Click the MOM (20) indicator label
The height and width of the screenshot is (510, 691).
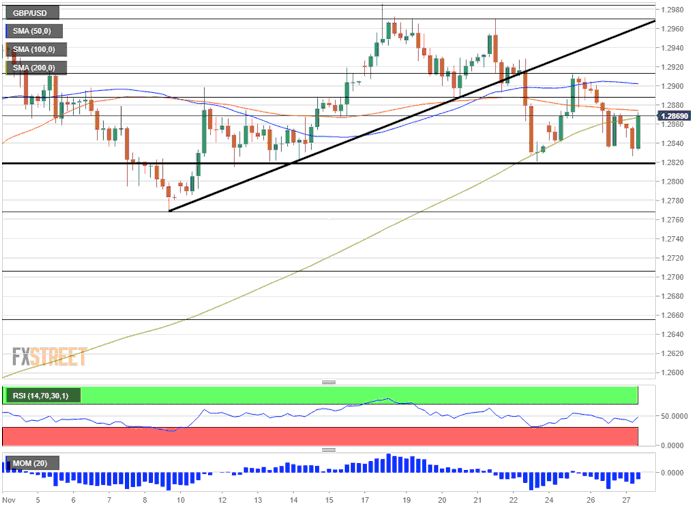coord(31,463)
